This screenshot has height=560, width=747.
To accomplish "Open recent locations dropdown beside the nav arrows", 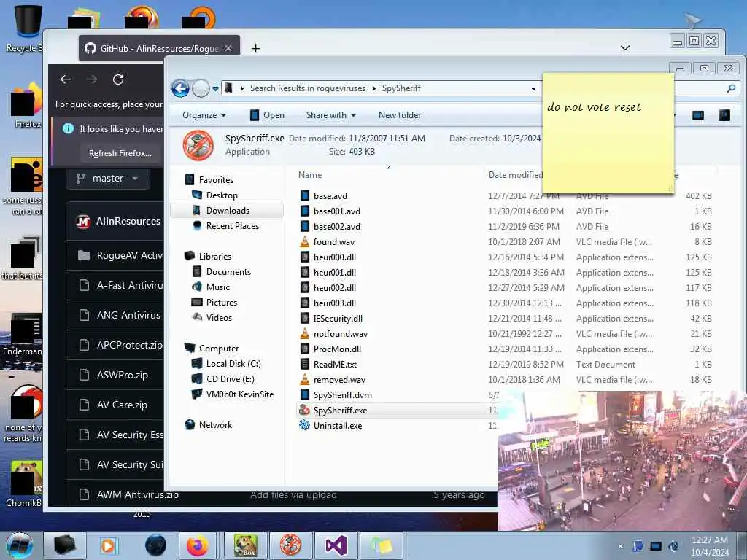I will [215, 88].
